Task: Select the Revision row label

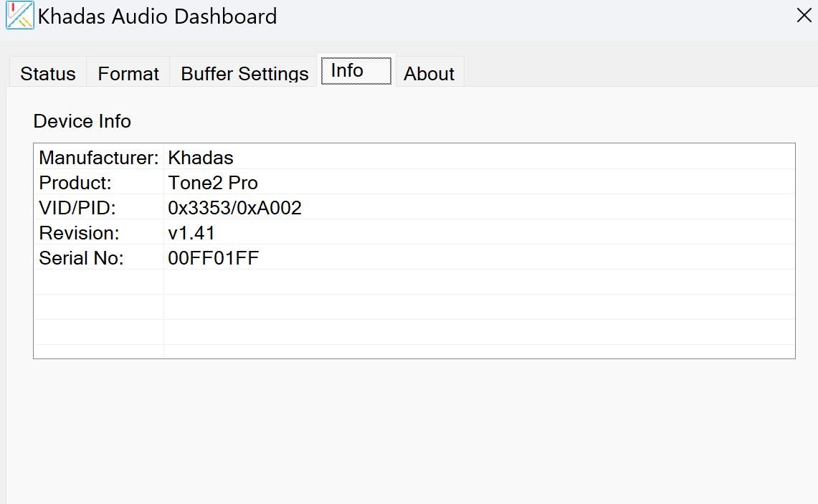Action: click(80, 233)
